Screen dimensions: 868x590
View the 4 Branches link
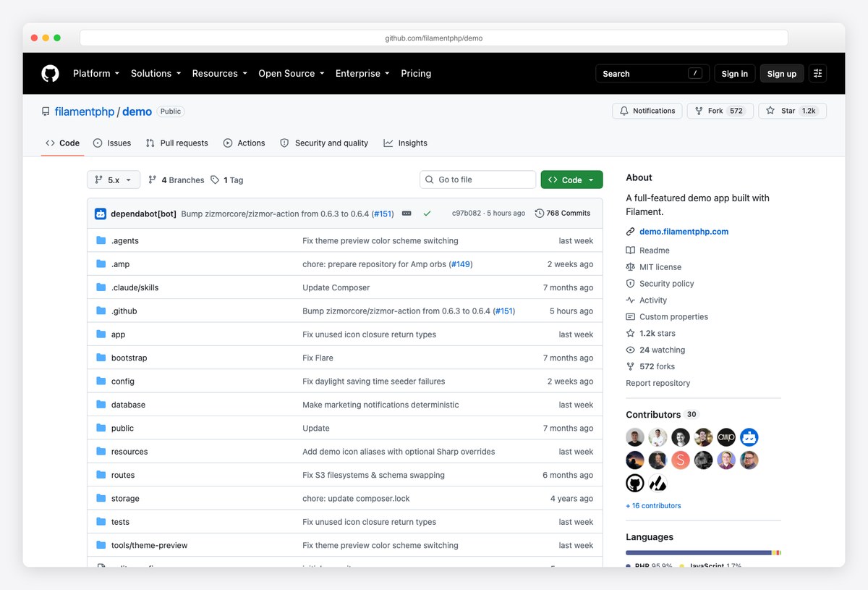(x=176, y=180)
